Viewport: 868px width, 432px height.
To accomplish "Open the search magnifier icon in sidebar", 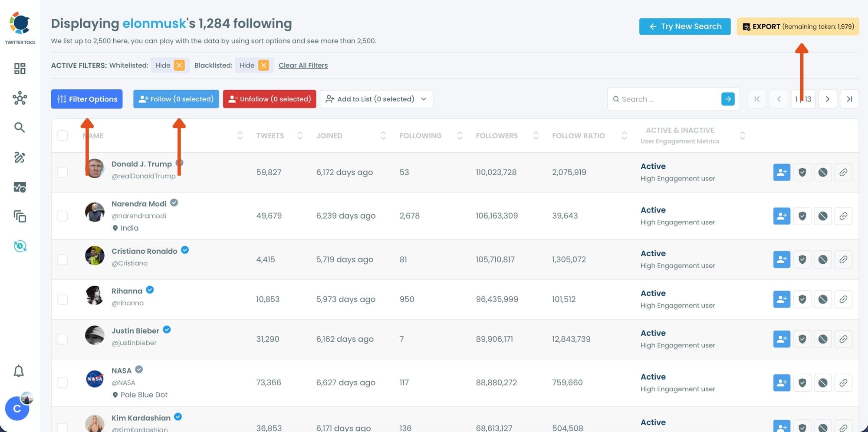I will (20, 127).
